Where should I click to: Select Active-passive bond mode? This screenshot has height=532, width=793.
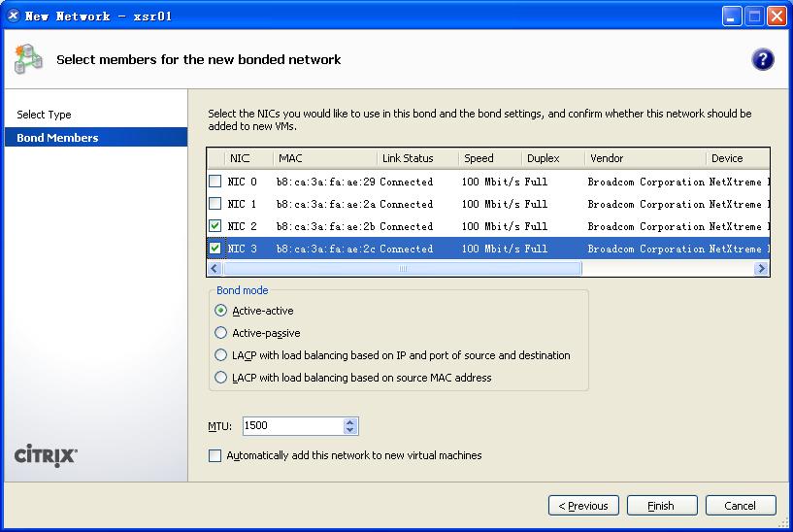pyautogui.click(x=220, y=333)
